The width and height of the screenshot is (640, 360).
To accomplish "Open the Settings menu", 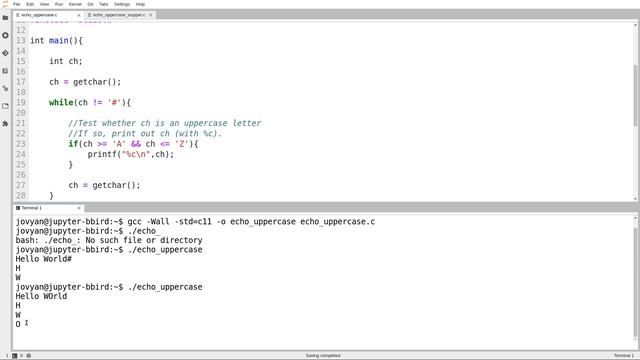I will (x=122, y=4).
